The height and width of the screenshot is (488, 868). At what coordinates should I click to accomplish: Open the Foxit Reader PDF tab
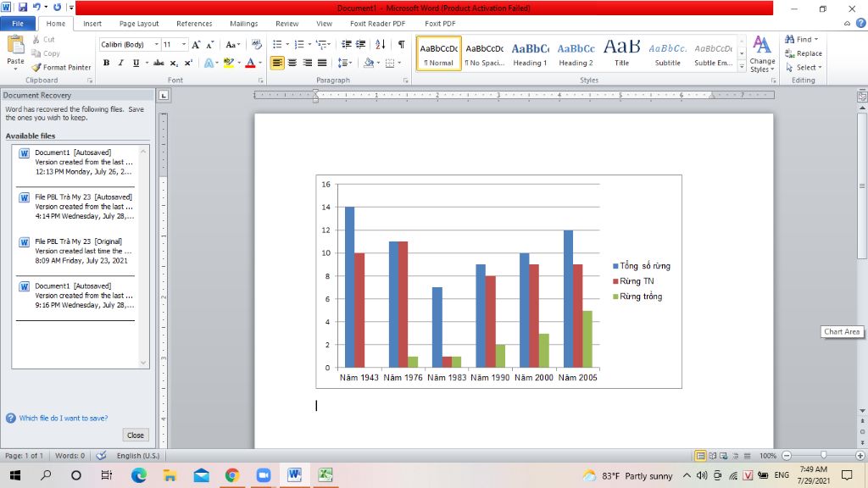pos(377,23)
